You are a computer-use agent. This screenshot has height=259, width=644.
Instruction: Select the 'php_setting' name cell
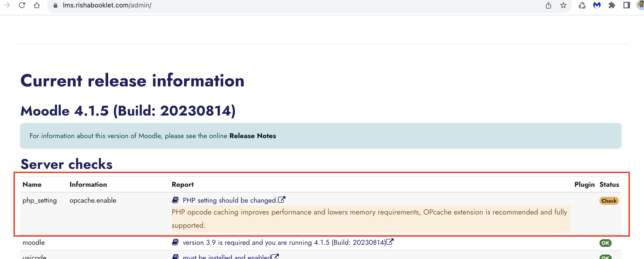[x=40, y=201]
